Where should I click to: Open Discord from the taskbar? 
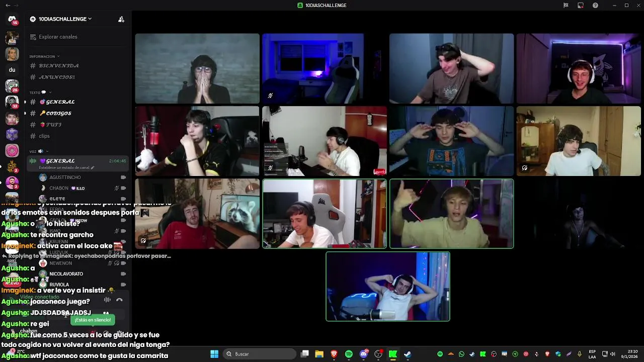click(364, 354)
